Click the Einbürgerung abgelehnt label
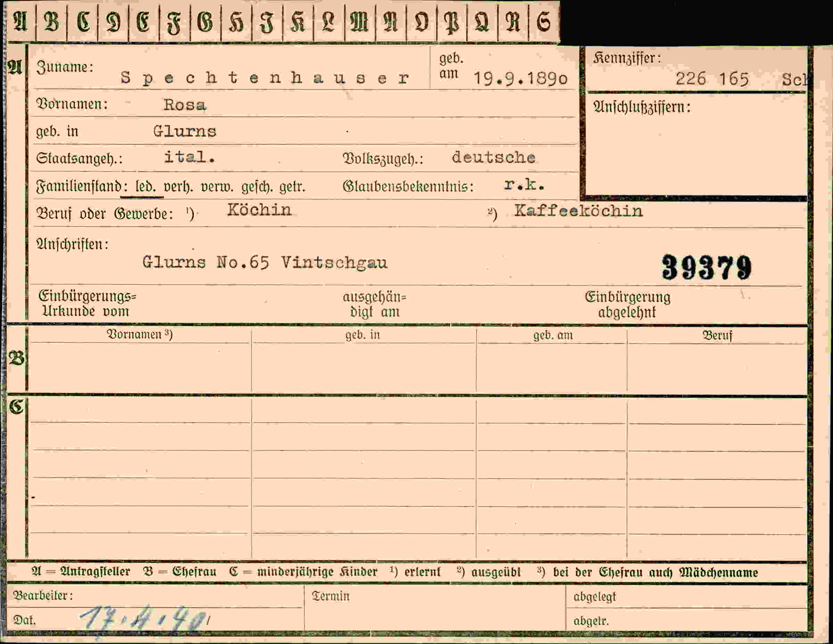This screenshot has height=644, width=833. 627,305
